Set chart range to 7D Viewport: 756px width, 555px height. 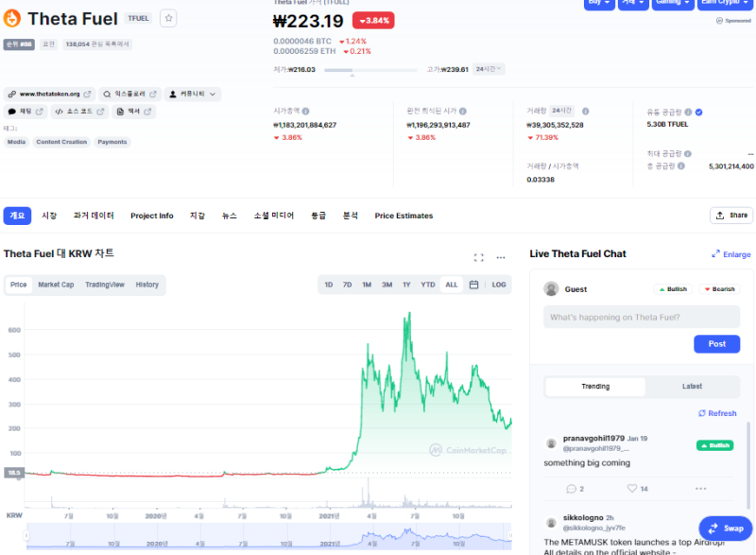[x=347, y=285]
